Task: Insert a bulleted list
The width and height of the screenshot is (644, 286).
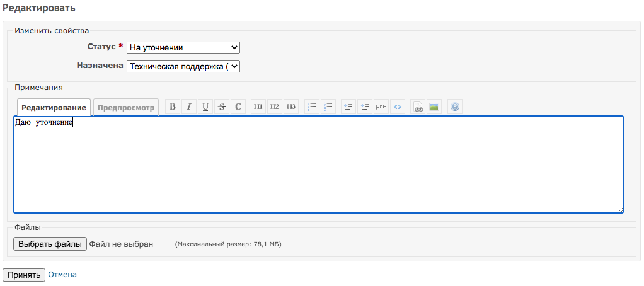Action: pyautogui.click(x=311, y=107)
